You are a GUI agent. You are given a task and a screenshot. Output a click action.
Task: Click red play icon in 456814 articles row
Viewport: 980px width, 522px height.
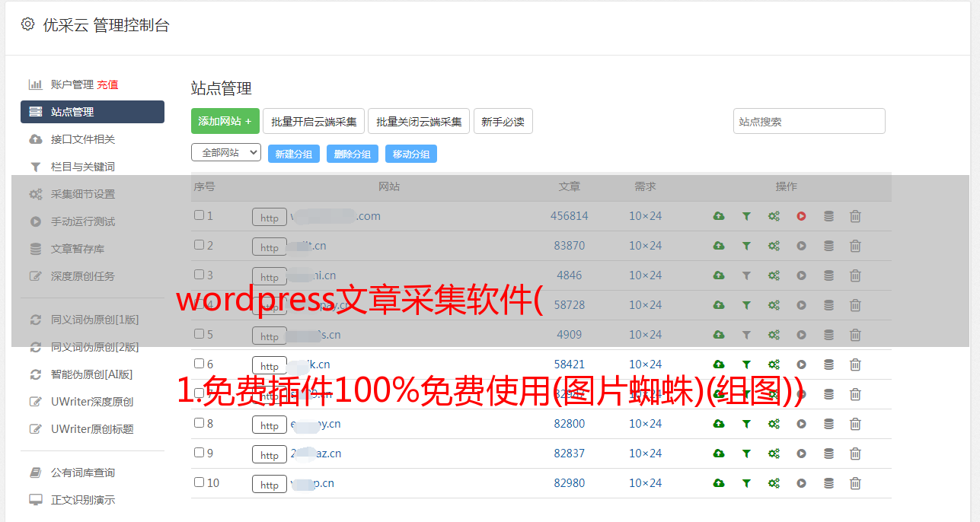(x=801, y=216)
